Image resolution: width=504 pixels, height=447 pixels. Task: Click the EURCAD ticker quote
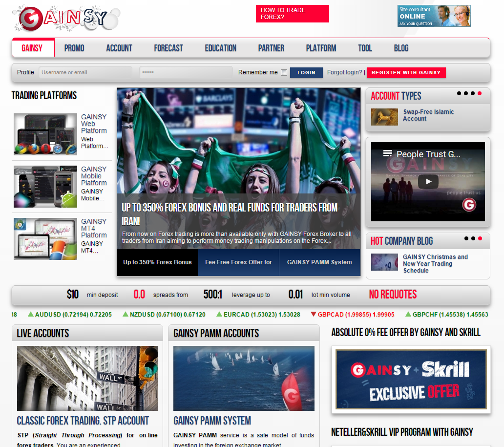tap(258, 315)
